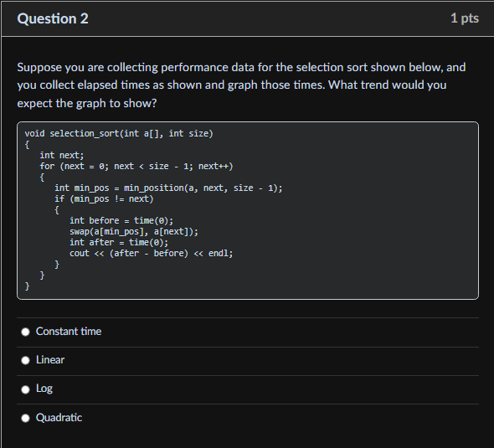Image resolution: width=494 pixels, height=448 pixels.
Task: Click the swap(a[min_pos], a[next]) line
Action: (x=134, y=232)
